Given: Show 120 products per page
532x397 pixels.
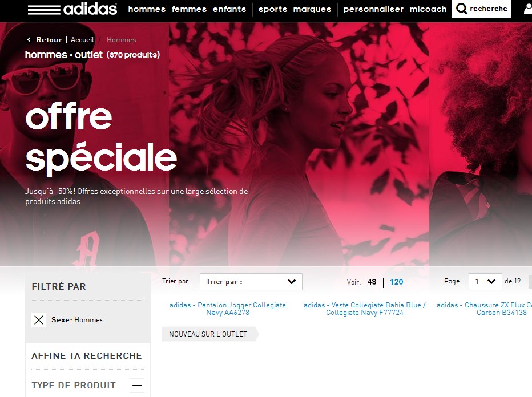Looking at the screenshot, I should [396, 282].
